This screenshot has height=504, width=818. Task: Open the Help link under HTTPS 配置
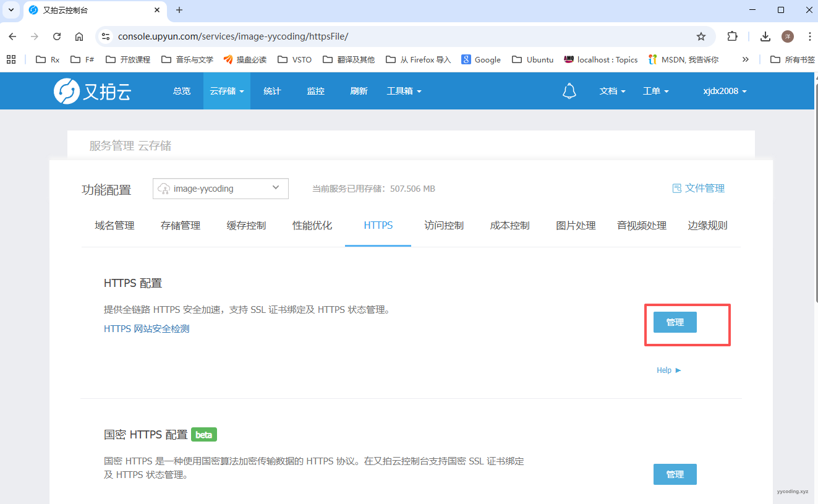coord(668,370)
